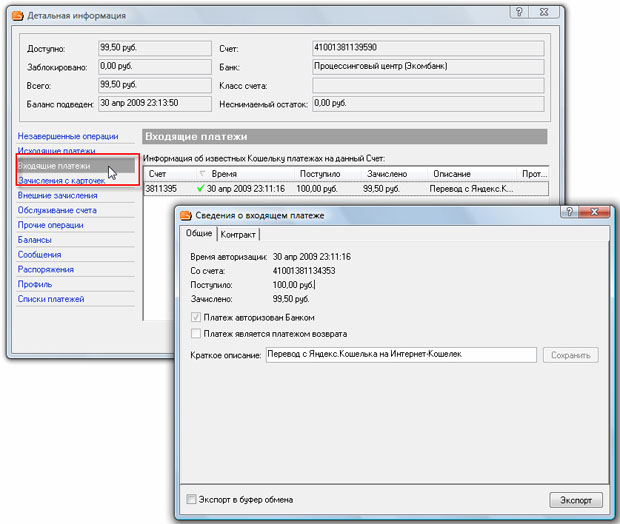Open Незавершенные операции link
This screenshot has width=620, height=524.
[x=68, y=136]
